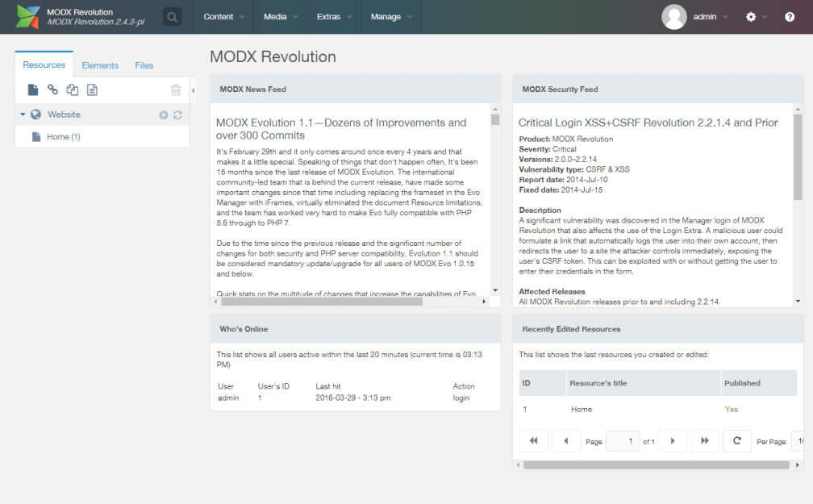
Task: Open Home (1) in the resource tree
Action: click(63, 137)
